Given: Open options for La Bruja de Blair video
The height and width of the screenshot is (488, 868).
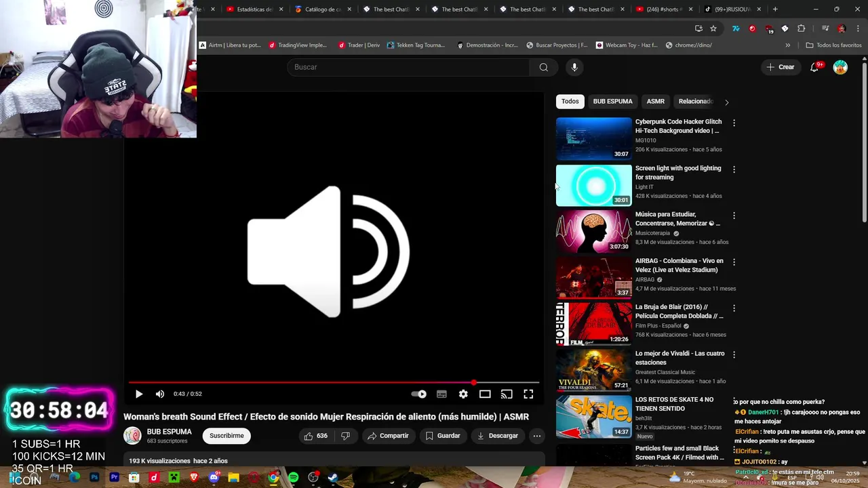Looking at the screenshot, I should (x=734, y=308).
